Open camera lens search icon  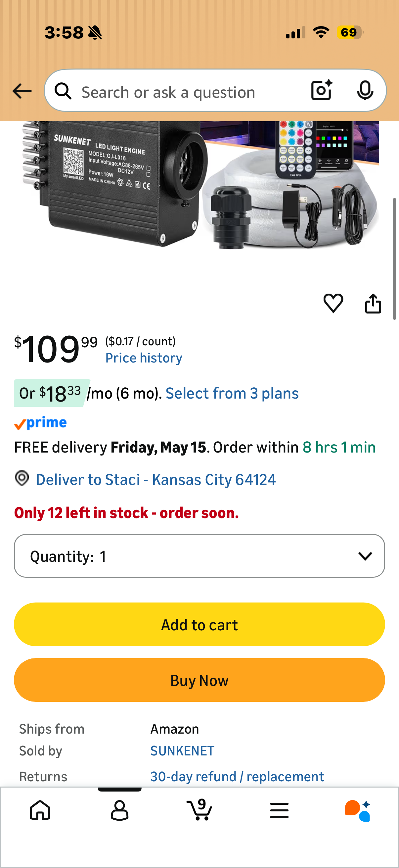tap(322, 90)
